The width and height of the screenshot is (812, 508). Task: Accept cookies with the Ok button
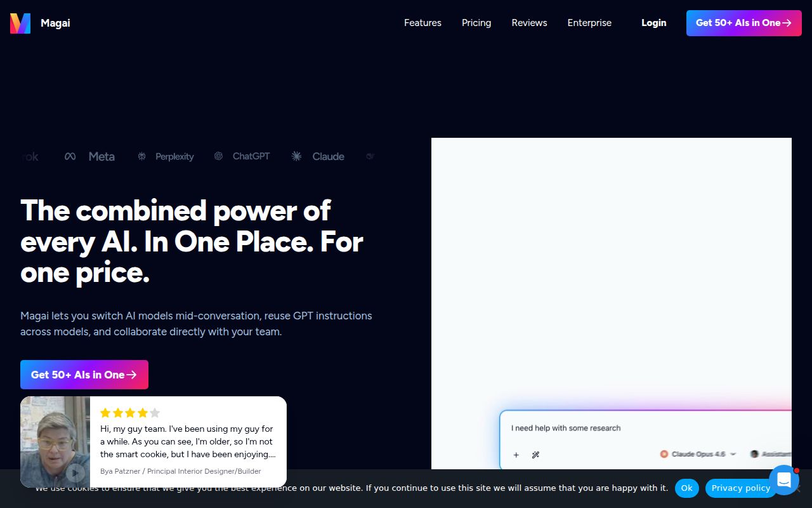[686, 488]
